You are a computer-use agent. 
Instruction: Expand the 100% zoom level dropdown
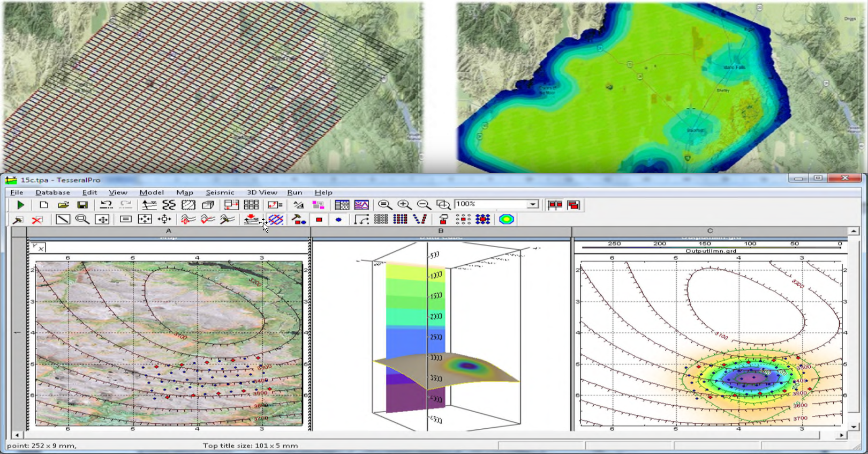click(532, 204)
